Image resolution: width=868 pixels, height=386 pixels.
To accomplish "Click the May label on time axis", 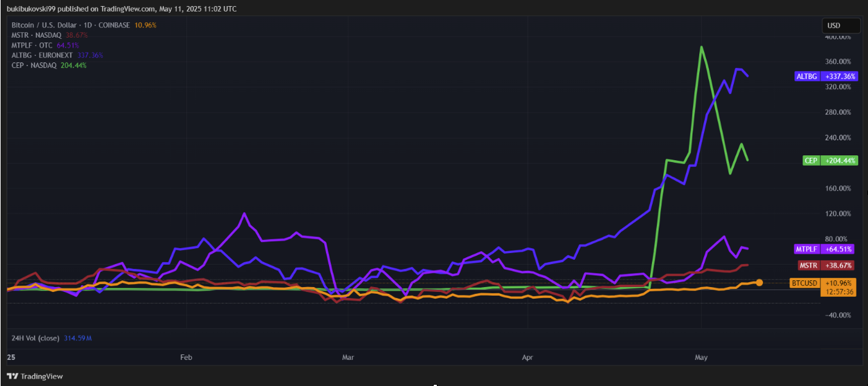I will [x=701, y=358].
